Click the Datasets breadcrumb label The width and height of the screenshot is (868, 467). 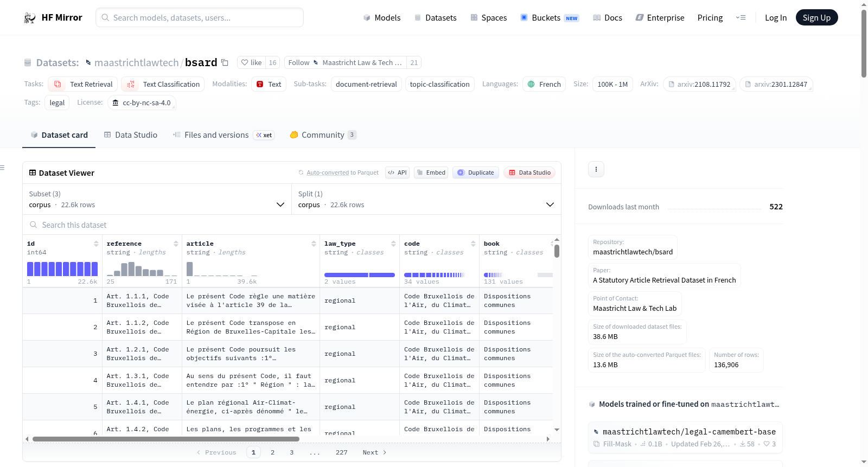pyautogui.click(x=58, y=63)
